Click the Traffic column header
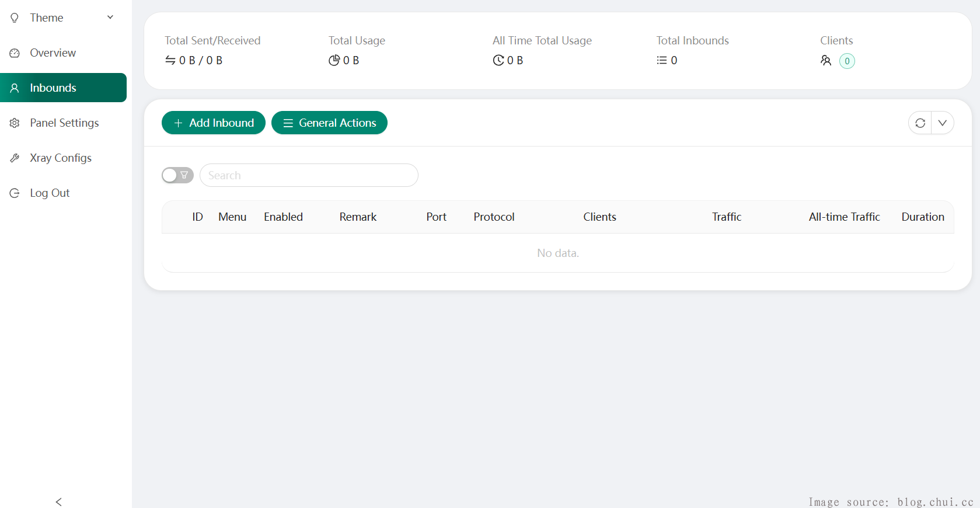Screen dimensions: 980x508 pyautogui.click(x=726, y=217)
